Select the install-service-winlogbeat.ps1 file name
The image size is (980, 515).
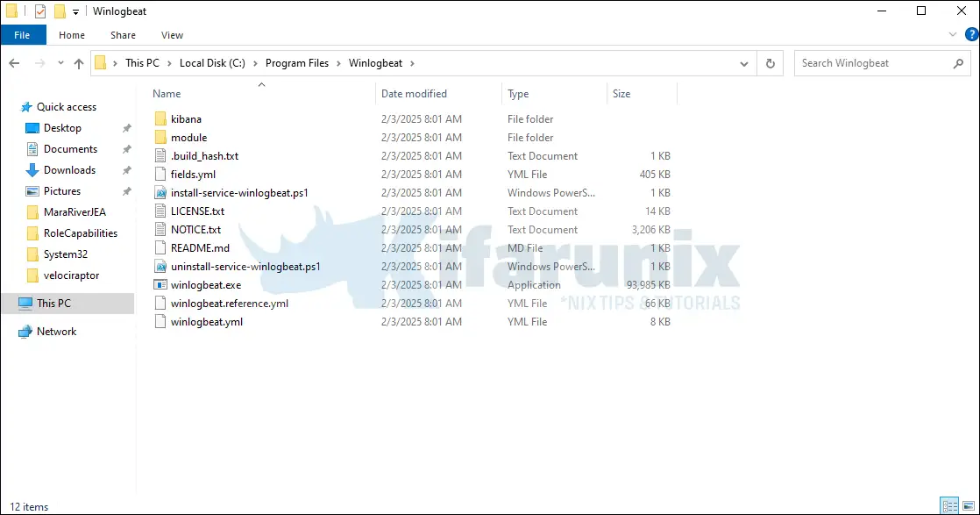tap(239, 193)
